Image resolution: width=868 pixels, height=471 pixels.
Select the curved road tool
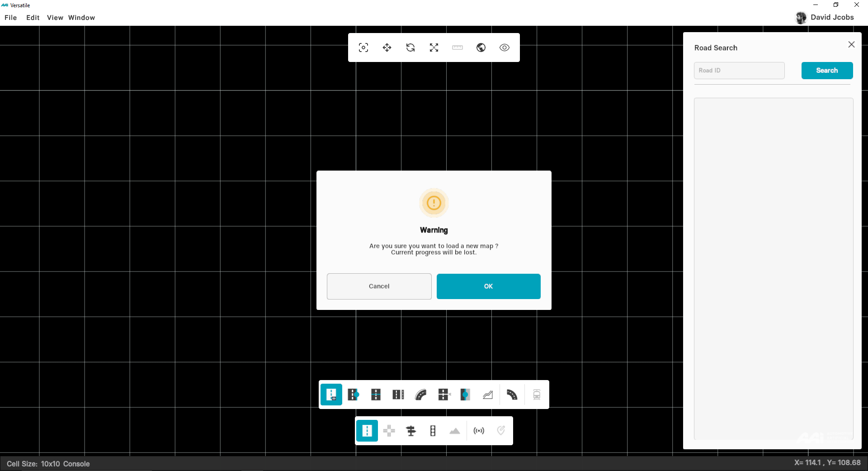coord(421,395)
